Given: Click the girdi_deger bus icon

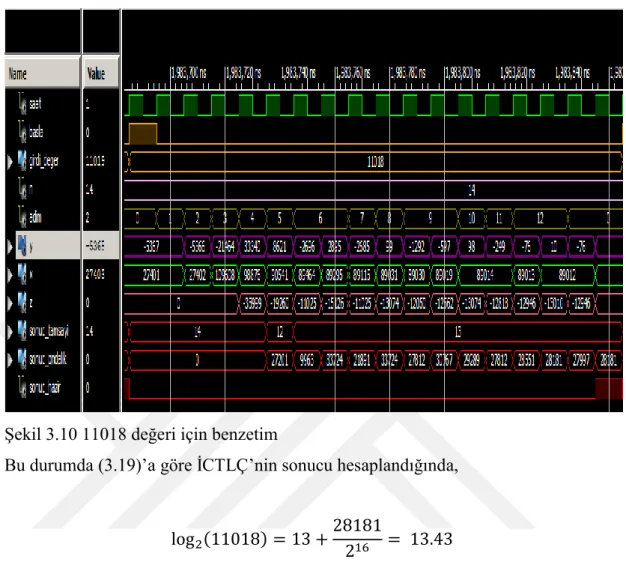Looking at the screenshot, I should [22, 161].
